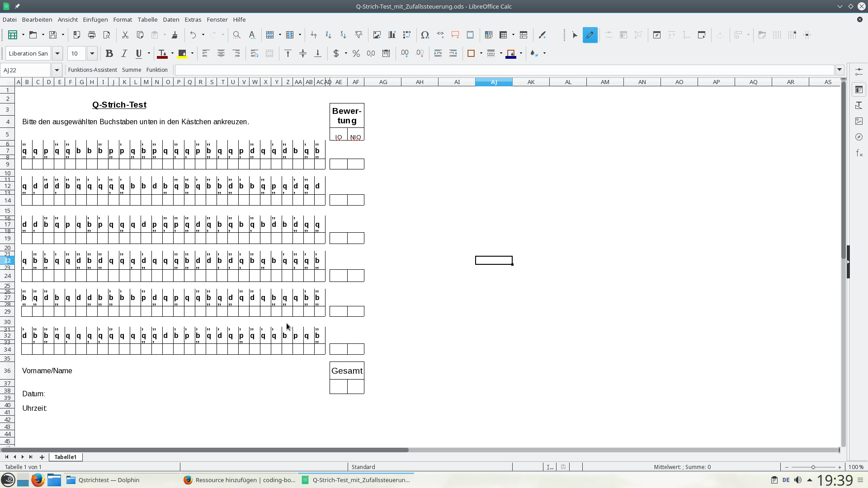Expand the font name dropdown
868x488 pixels.
tap(57, 53)
